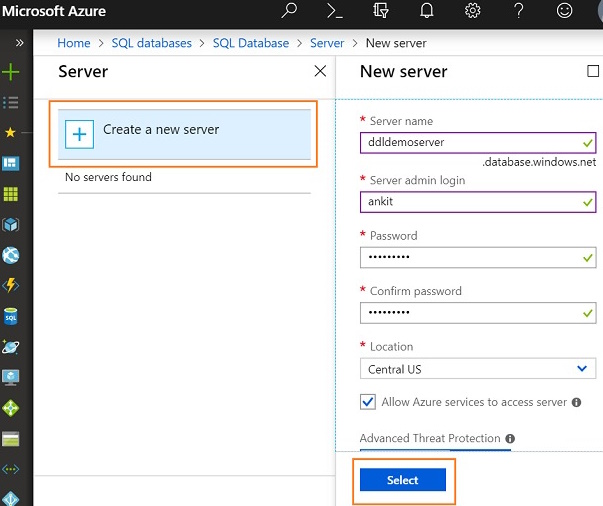603x506 pixels.
Task: Open Virtual machines monitor icon
Action: pyautogui.click(x=10, y=377)
